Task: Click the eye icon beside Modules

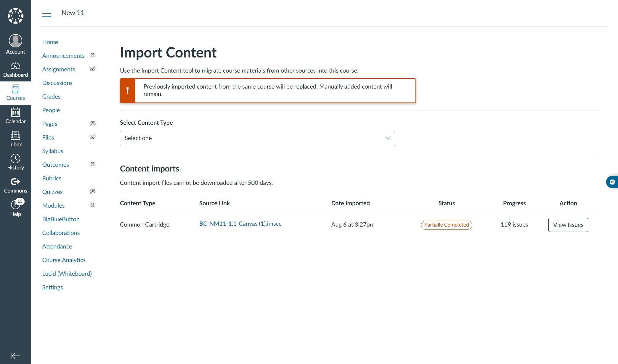Action: (x=92, y=205)
